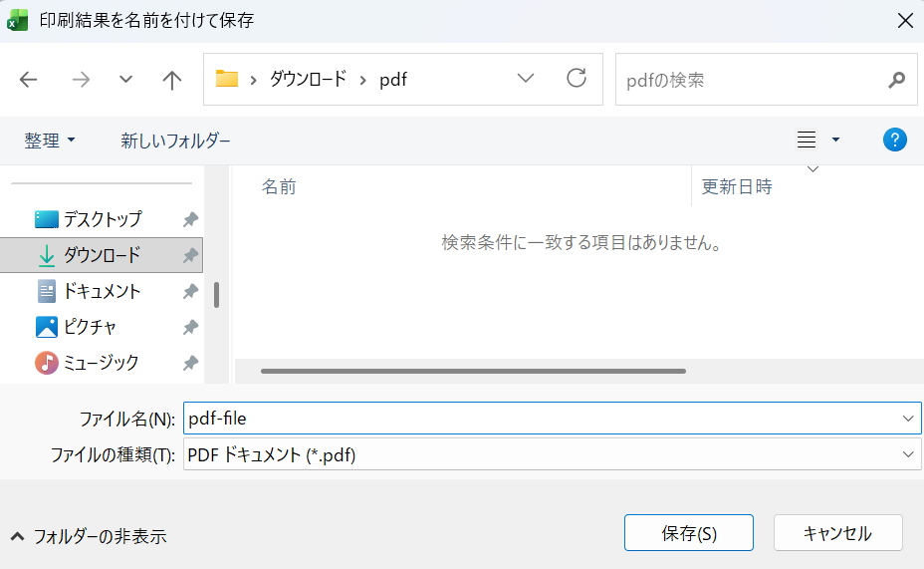The width and height of the screenshot is (924, 569).
Task: Go back with the left arrow
Action: tap(28, 80)
